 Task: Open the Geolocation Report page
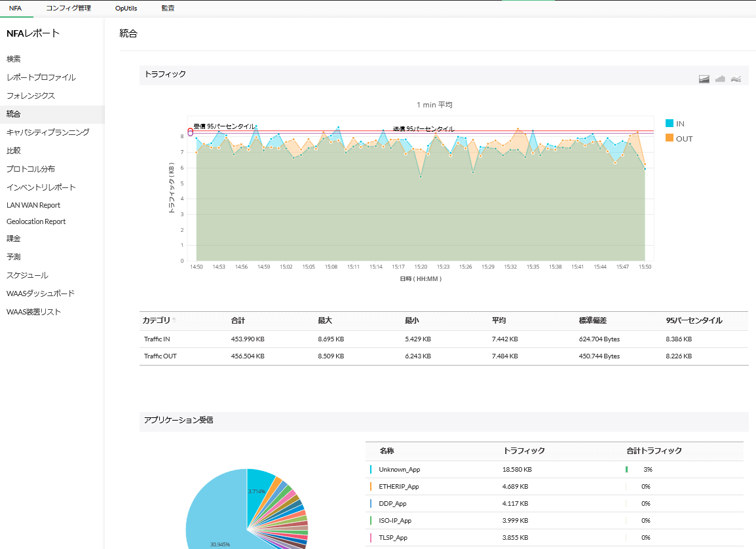36,221
